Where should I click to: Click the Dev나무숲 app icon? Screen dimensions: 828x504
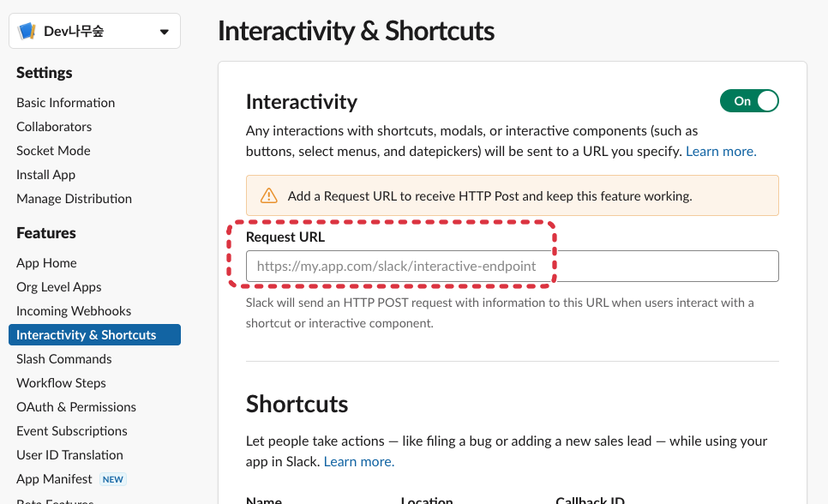[27, 31]
